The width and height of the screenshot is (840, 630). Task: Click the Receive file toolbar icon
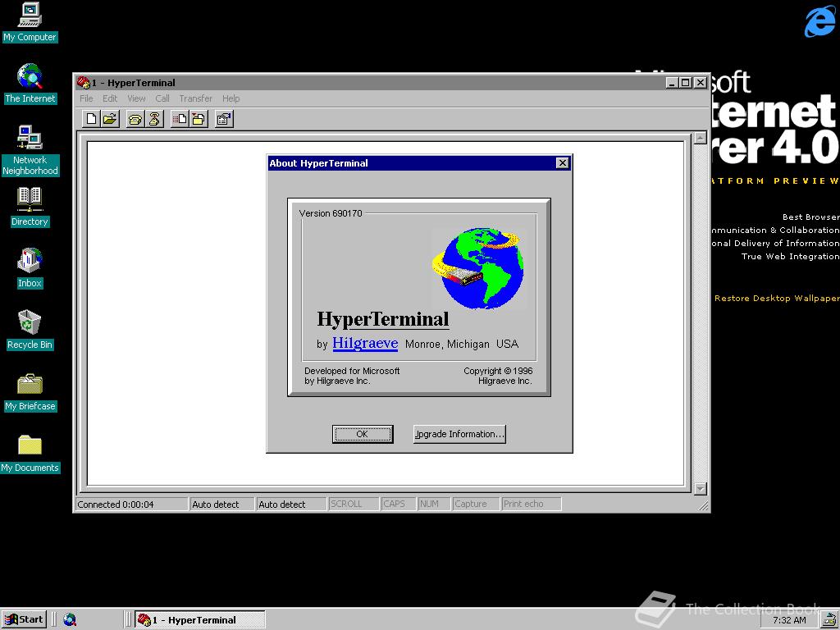tap(199, 119)
